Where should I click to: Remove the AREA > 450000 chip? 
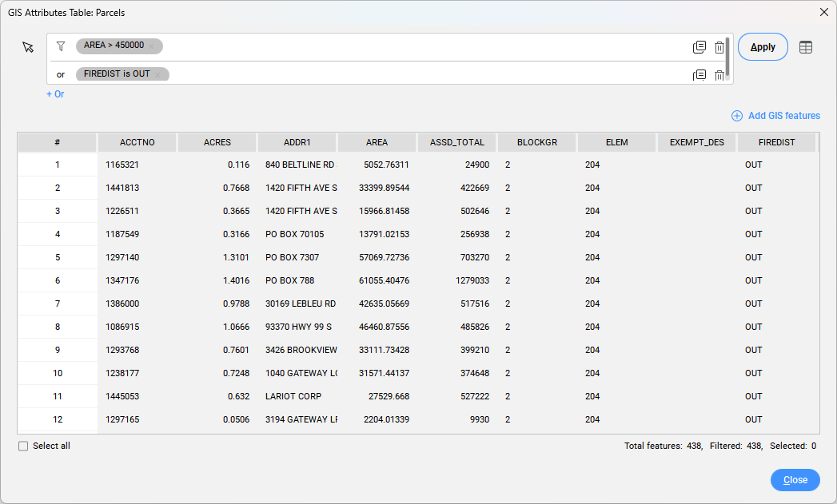(x=151, y=46)
